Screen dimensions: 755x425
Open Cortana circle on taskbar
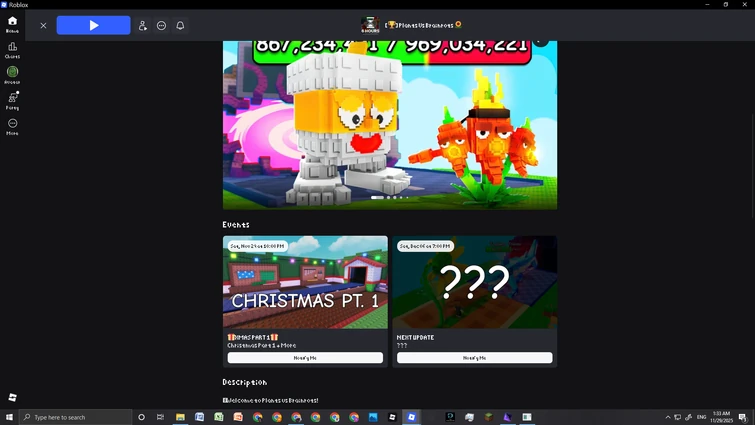[142, 417]
